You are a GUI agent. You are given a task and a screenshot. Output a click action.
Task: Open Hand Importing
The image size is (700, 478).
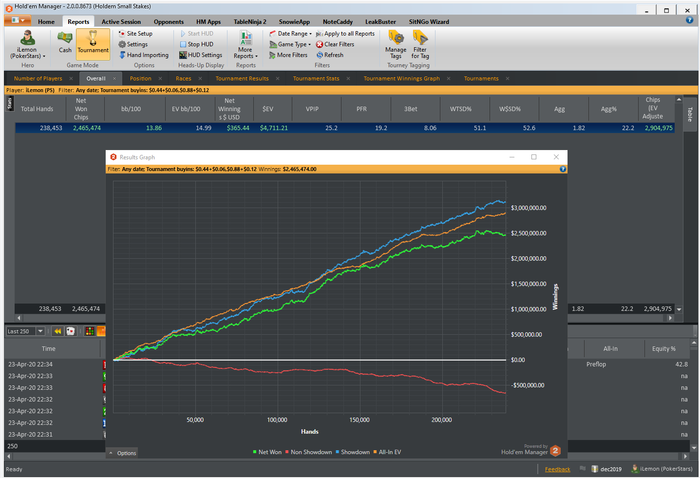pos(144,55)
